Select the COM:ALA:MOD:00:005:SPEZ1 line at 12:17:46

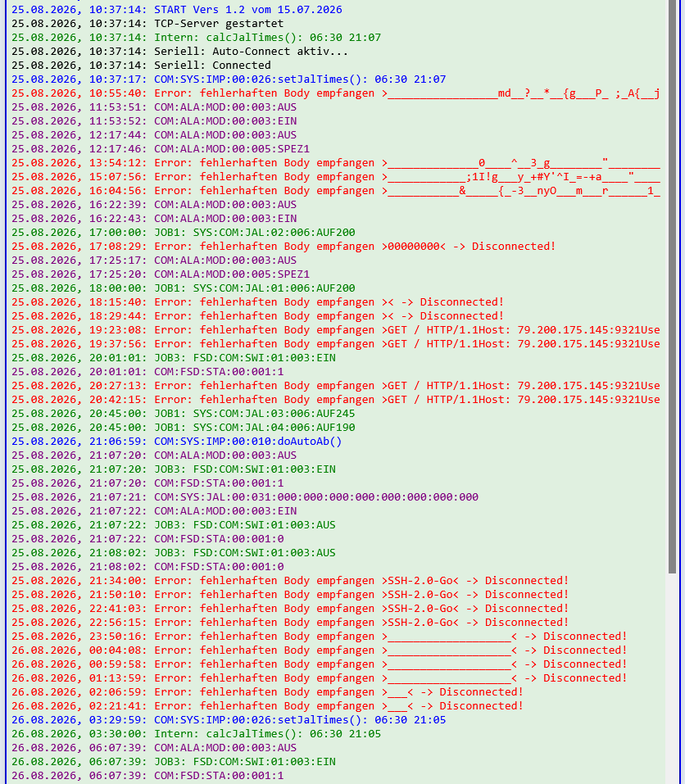pos(161,149)
